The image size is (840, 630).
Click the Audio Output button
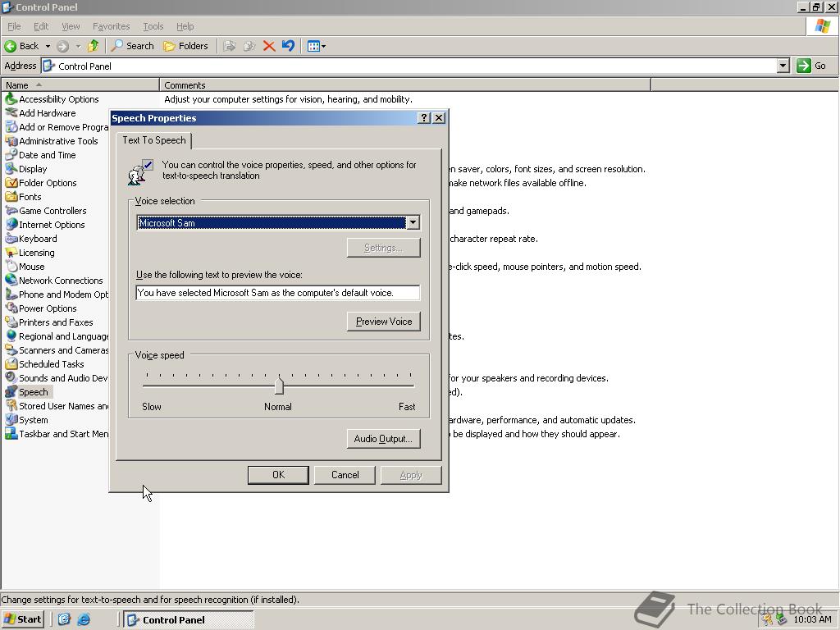(384, 439)
